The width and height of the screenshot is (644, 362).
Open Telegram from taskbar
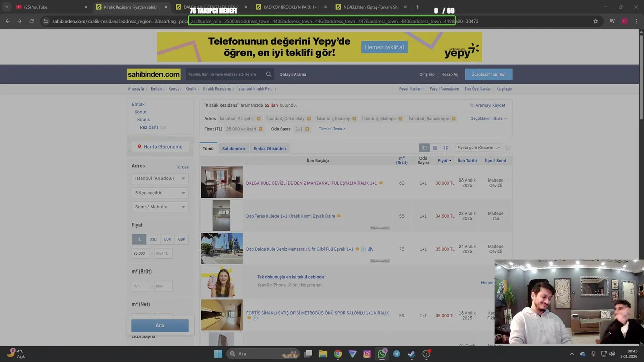(397, 354)
